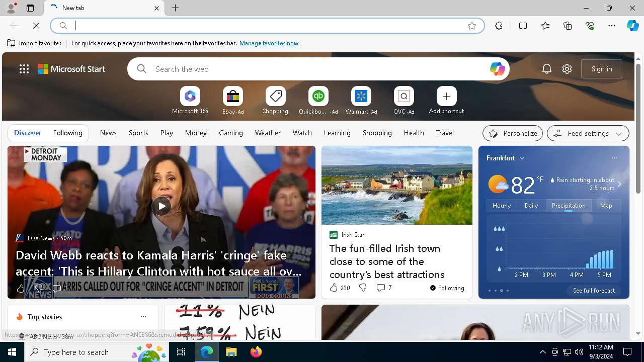Open File Explorer from the taskbar
The height and width of the screenshot is (362, 644).
pyautogui.click(x=231, y=352)
